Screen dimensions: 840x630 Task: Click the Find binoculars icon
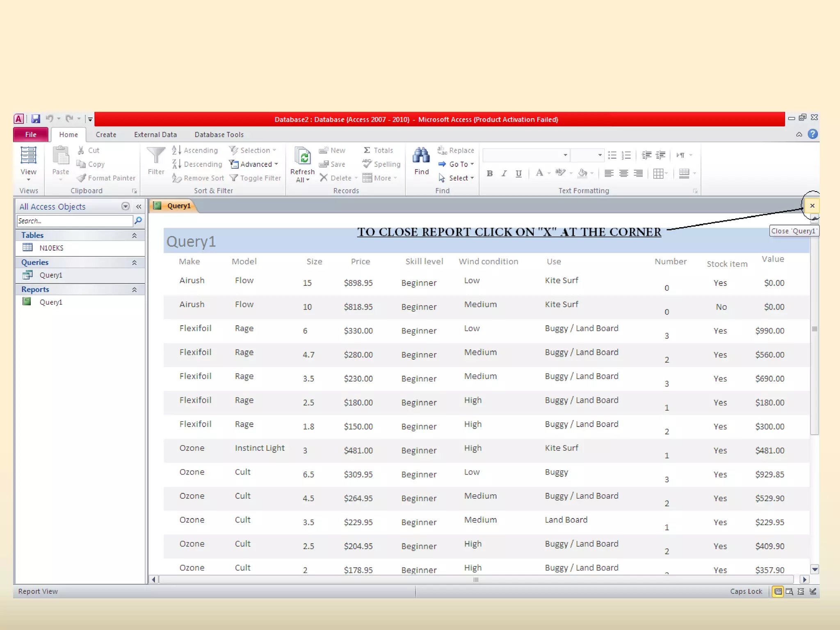tap(421, 156)
